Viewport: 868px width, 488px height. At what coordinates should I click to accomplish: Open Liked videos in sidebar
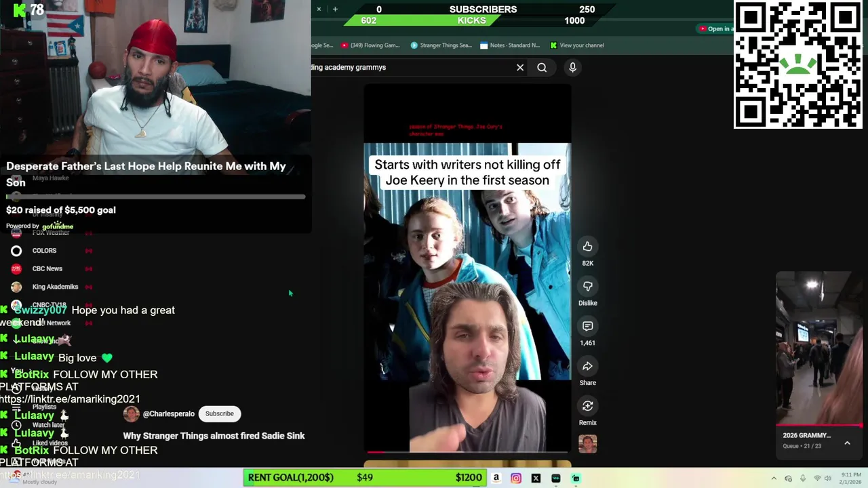(49, 443)
